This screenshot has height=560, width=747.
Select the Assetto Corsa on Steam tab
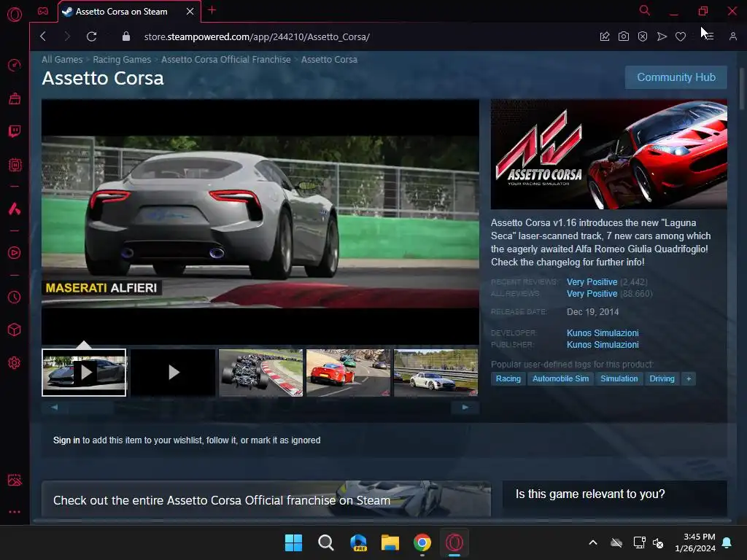tap(121, 12)
